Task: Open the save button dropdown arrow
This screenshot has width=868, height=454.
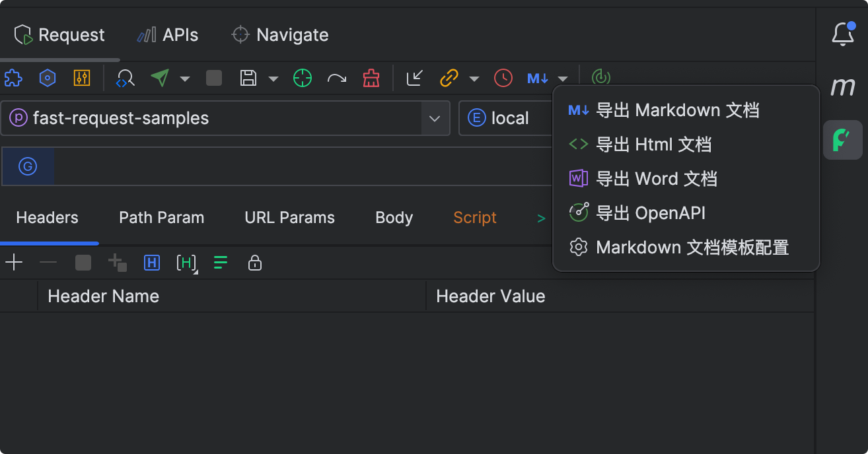Action: 273,79
